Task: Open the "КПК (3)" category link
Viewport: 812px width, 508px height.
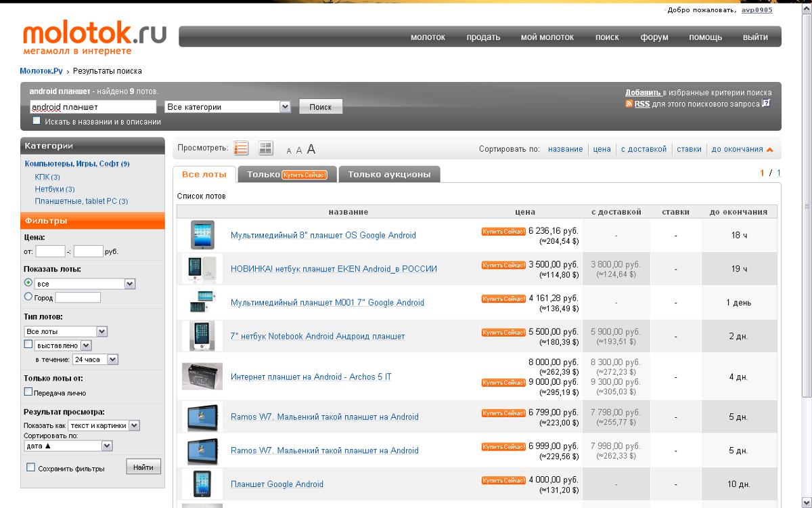Action: 47,177
